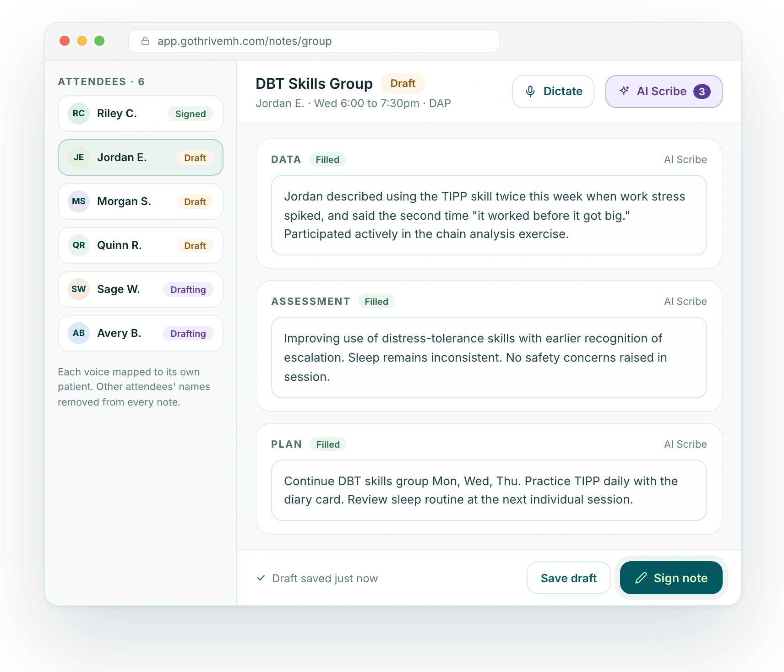Screen dimensions: 784x672
Task: Open Riley C.'s signed note
Action: click(141, 114)
